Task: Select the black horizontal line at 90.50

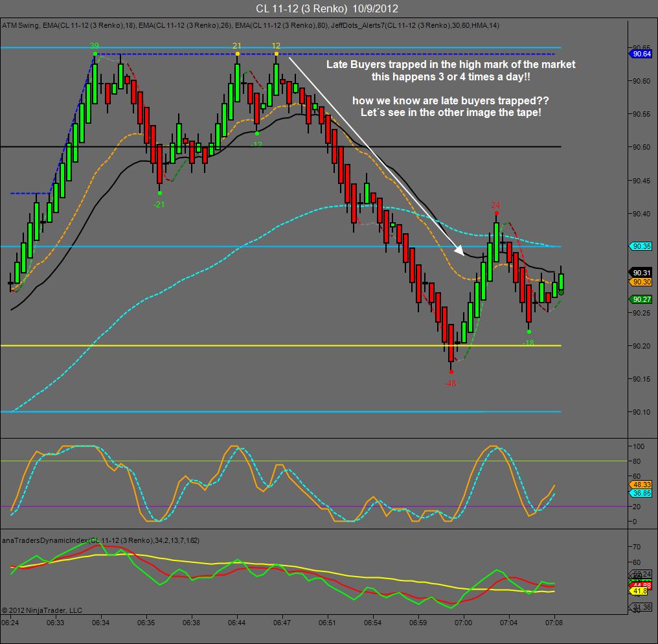Action: coord(280,146)
